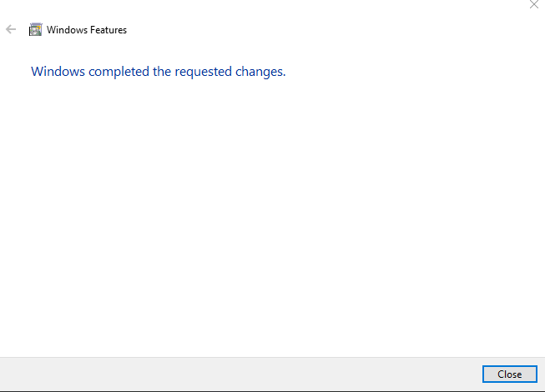The width and height of the screenshot is (545, 392).
Task: Click the empty white content area
Action: click(x=272, y=217)
